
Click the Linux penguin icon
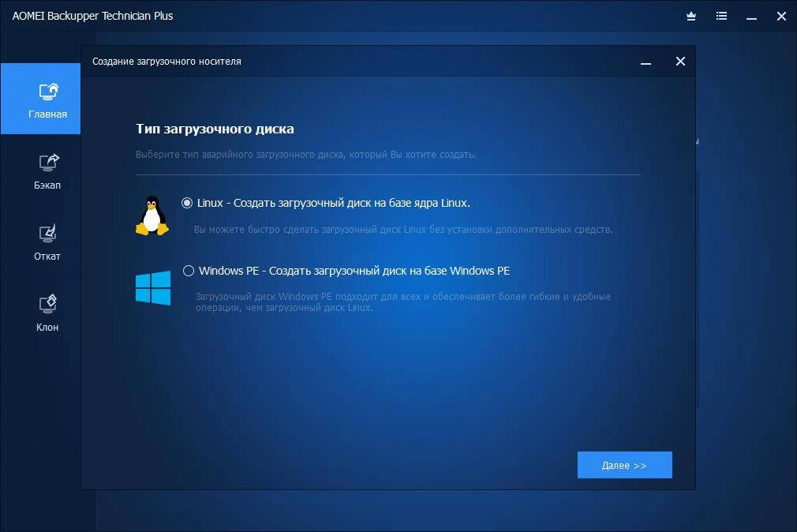[x=152, y=215]
